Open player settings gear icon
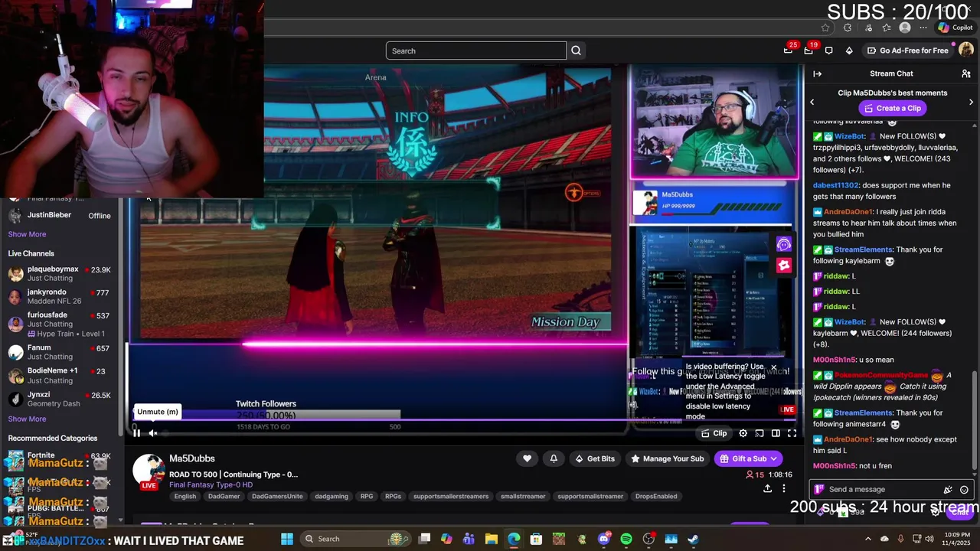This screenshot has height=551, width=980. click(743, 433)
